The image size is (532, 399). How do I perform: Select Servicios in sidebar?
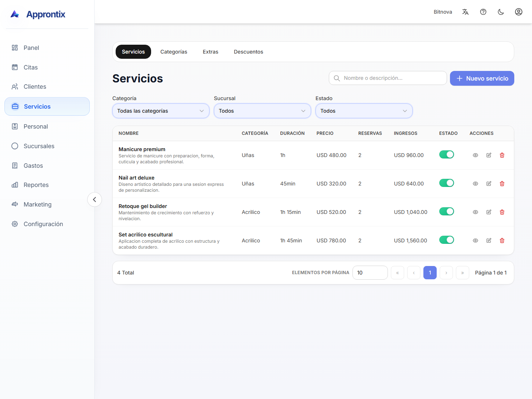click(47, 106)
